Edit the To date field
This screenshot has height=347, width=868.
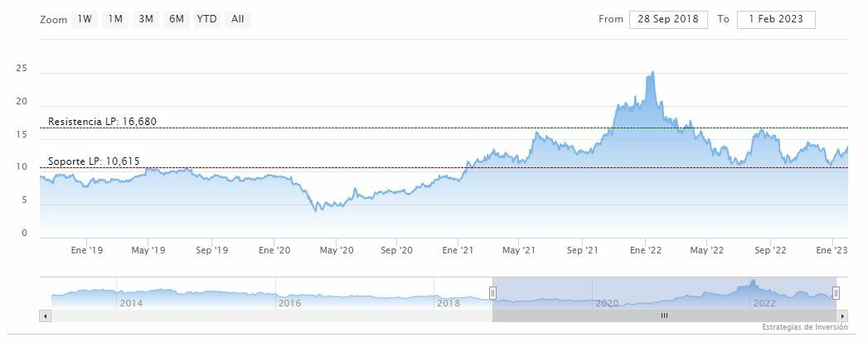point(776,19)
